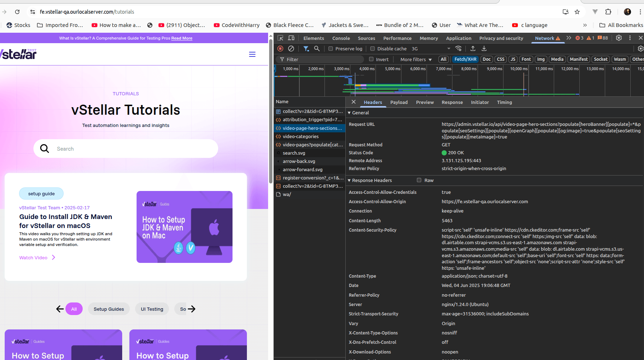This screenshot has height=360, width=644.
Task: Select the UI Testing category
Action: coord(152,309)
